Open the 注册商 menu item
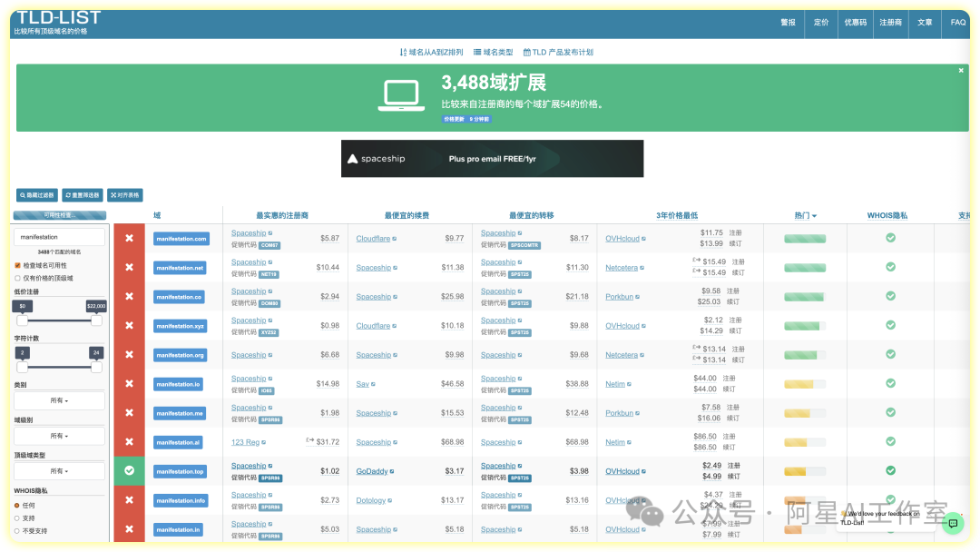 point(891,23)
